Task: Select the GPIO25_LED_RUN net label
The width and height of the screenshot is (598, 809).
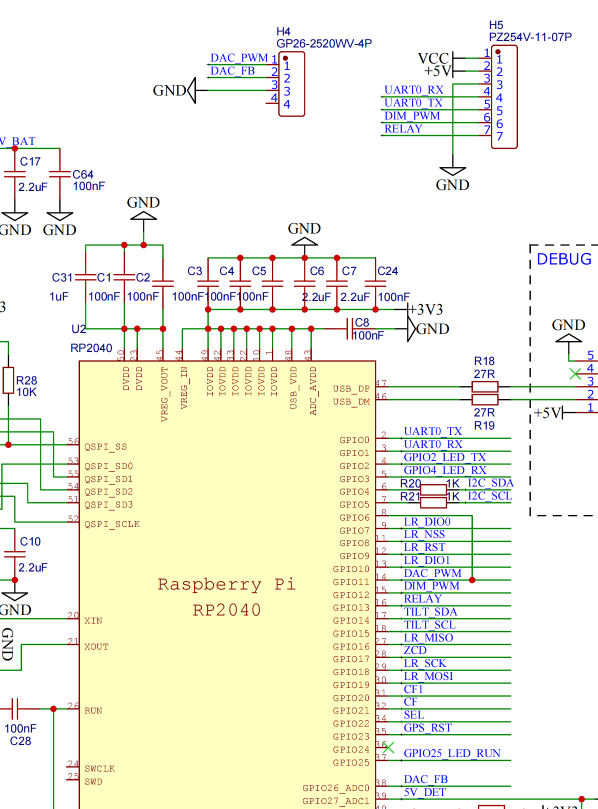Action: click(452, 753)
